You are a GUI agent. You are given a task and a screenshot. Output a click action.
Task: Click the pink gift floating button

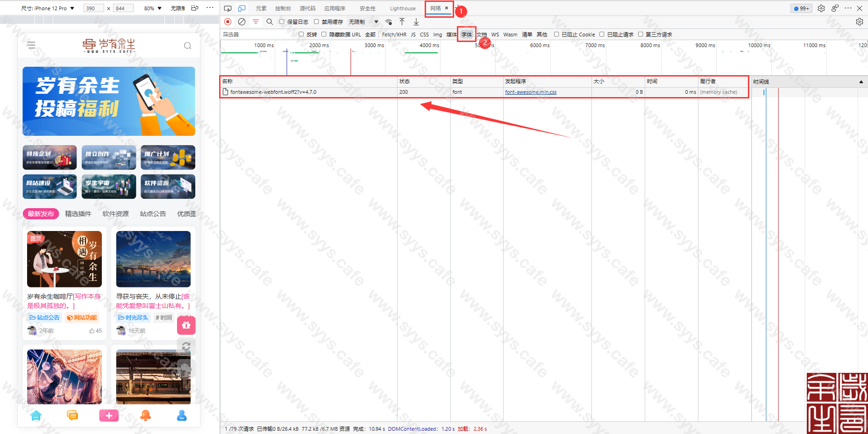coord(186,325)
